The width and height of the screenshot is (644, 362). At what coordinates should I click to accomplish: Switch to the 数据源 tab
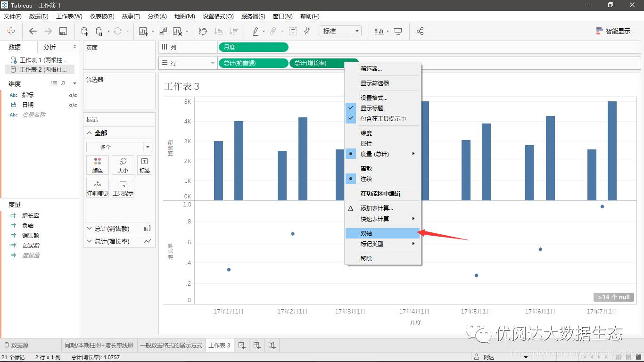coord(16,346)
